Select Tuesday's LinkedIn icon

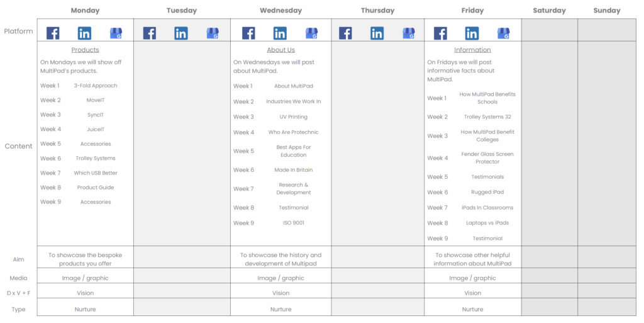[x=181, y=33]
